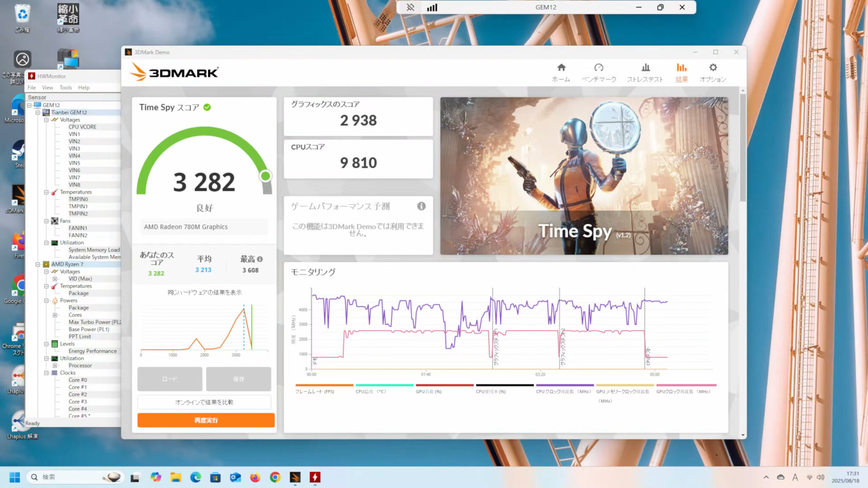This screenshot has height=488, width=868.
Task: Collapse the Clocks section
Action: click(46, 373)
